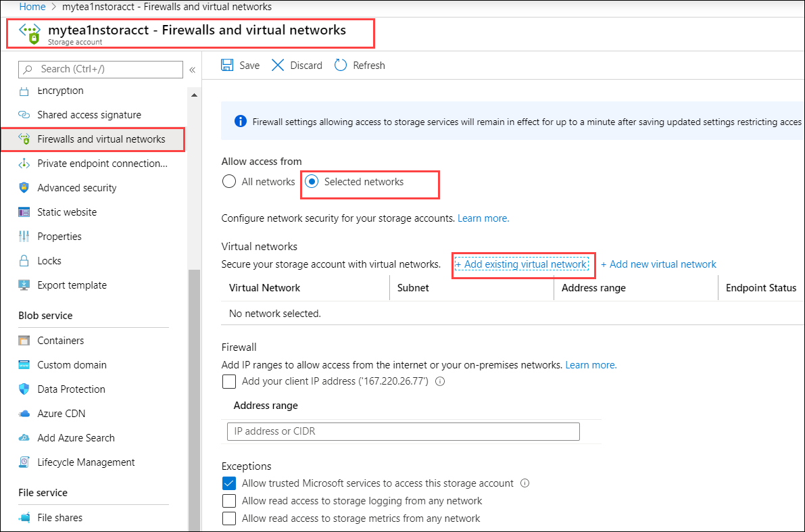Viewport: 805px width, 532px height.
Task: Click the blue info icon in banner
Action: (x=240, y=122)
